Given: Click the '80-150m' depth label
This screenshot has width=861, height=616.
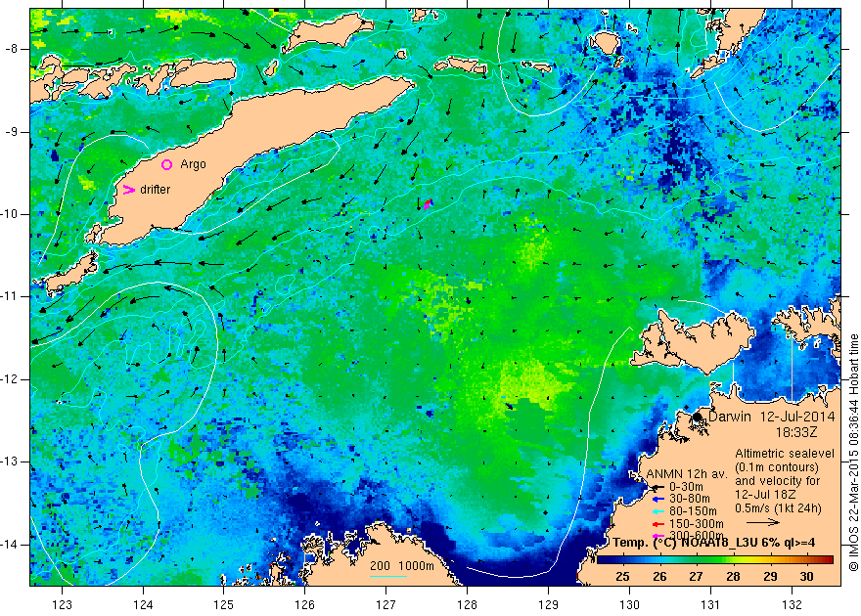Looking at the screenshot, I should [693, 511].
